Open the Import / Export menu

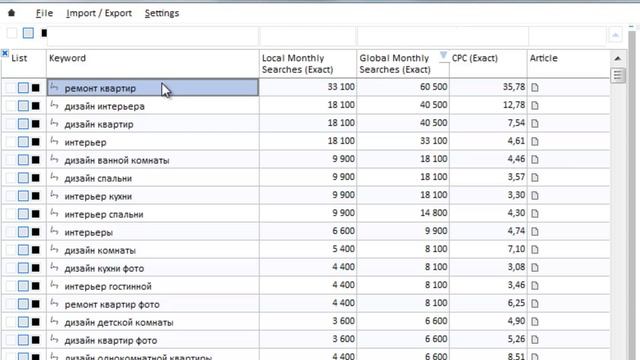pos(99,13)
